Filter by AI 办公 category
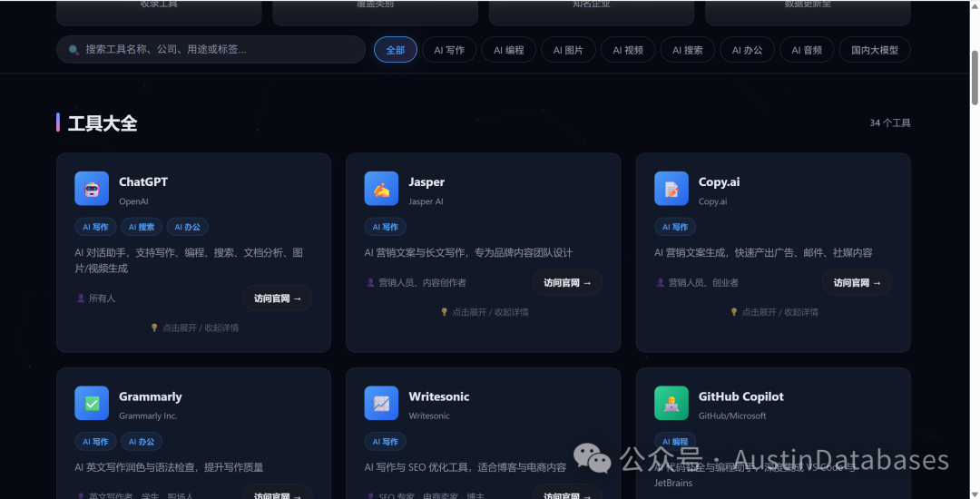 (748, 50)
